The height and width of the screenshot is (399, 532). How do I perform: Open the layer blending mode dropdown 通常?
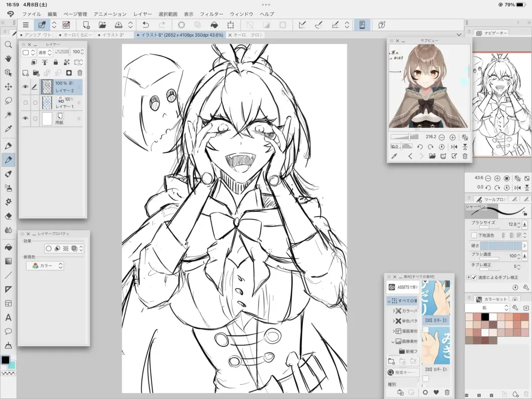45,52
